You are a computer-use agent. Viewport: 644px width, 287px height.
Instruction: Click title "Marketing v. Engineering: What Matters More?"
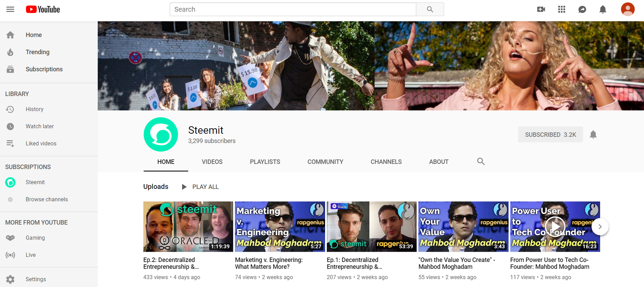pyautogui.click(x=269, y=263)
